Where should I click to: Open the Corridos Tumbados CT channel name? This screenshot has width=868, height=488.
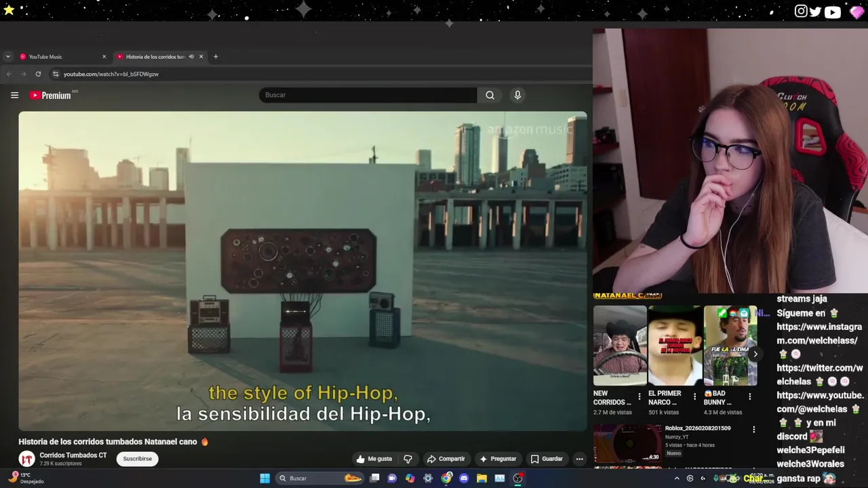pyautogui.click(x=73, y=455)
